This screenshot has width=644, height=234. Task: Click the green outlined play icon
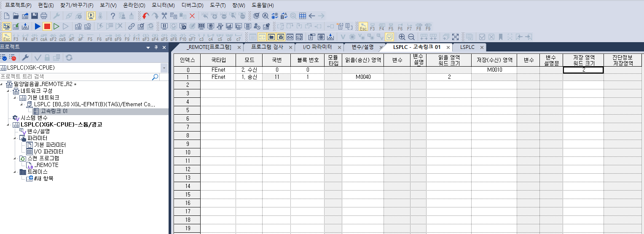coord(56,27)
